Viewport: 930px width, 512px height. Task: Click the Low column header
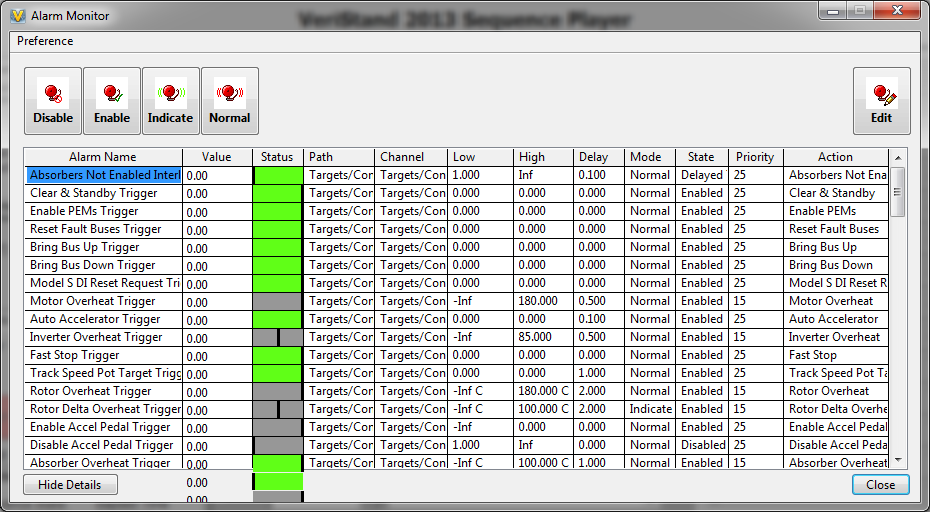(480, 157)
